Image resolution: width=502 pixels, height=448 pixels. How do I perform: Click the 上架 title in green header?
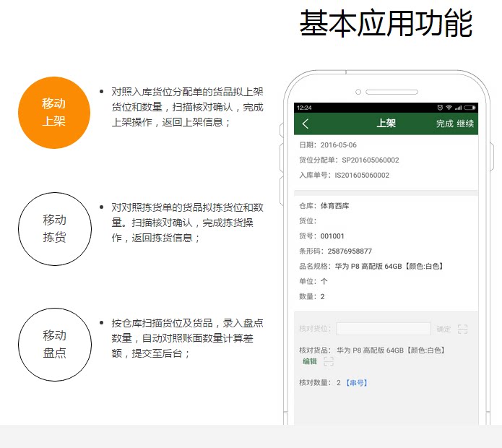386,124
